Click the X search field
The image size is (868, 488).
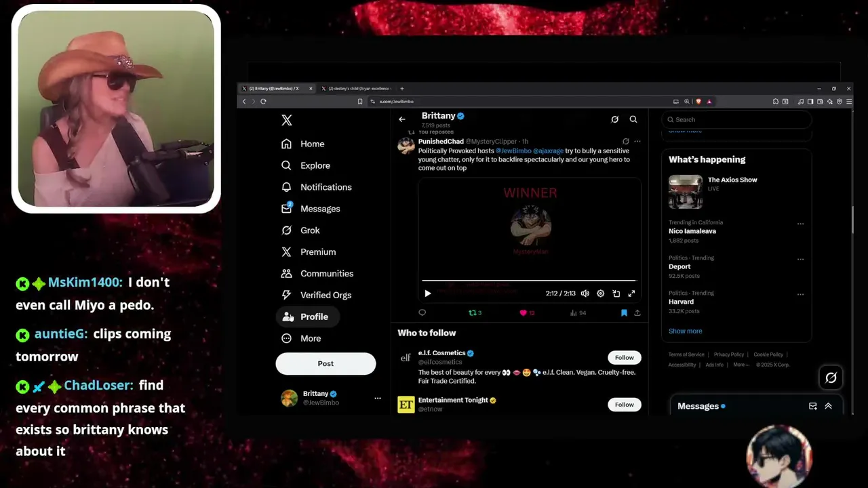pyautogui.click(x=736, y=119)
